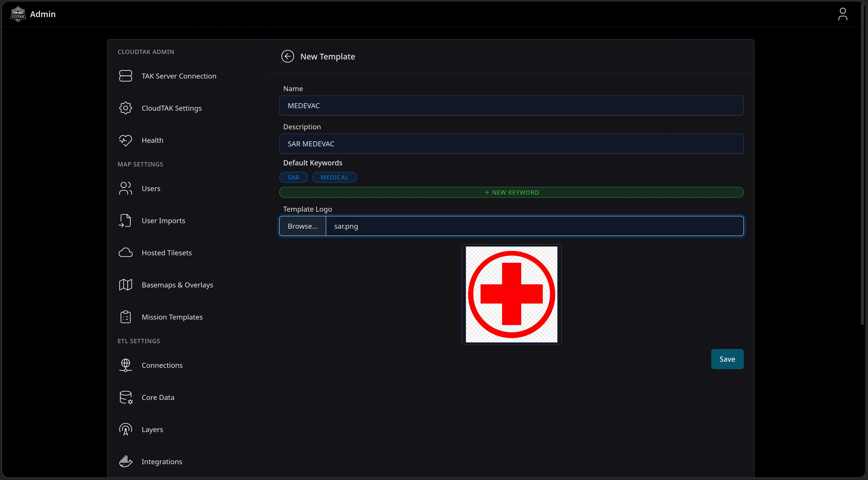Click the User Imports file icon
Image resolution: width=868 pixels, height=480 pixels.
tap(125, 220)
